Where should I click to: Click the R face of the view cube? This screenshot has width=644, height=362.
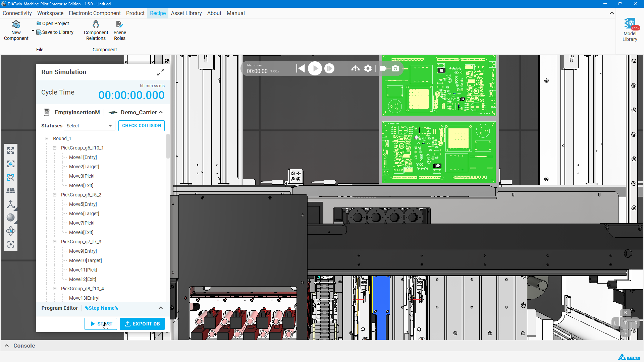pyautogui.click(x=636, y=323)
